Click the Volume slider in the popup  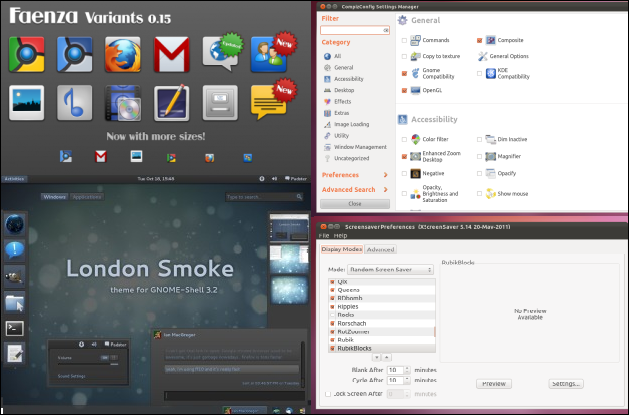click(x=88, y=364)
